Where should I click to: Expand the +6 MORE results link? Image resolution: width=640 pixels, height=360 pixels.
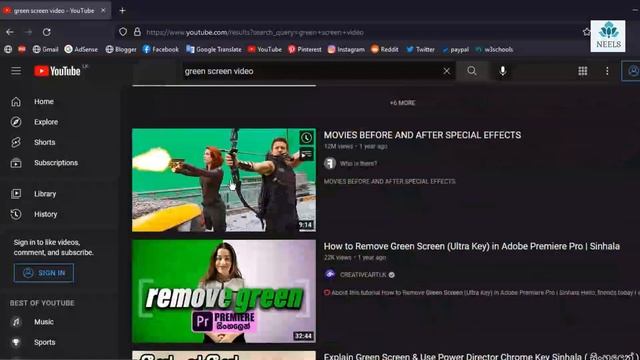tap(402, 103)
